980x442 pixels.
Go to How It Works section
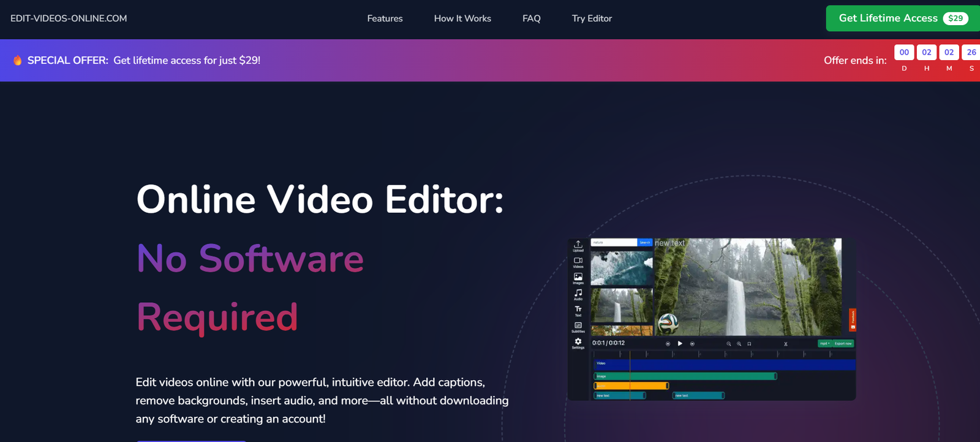click(x=462, y=18)
